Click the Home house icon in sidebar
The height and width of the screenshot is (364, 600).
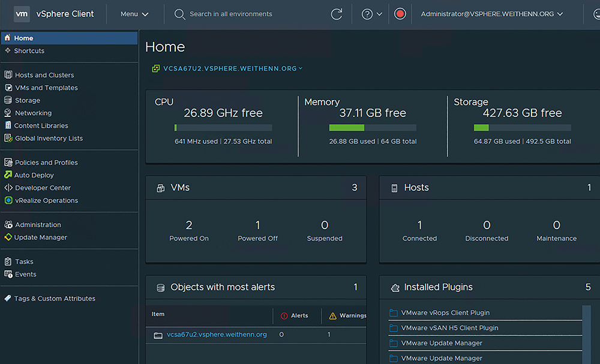tap(7, 37)
